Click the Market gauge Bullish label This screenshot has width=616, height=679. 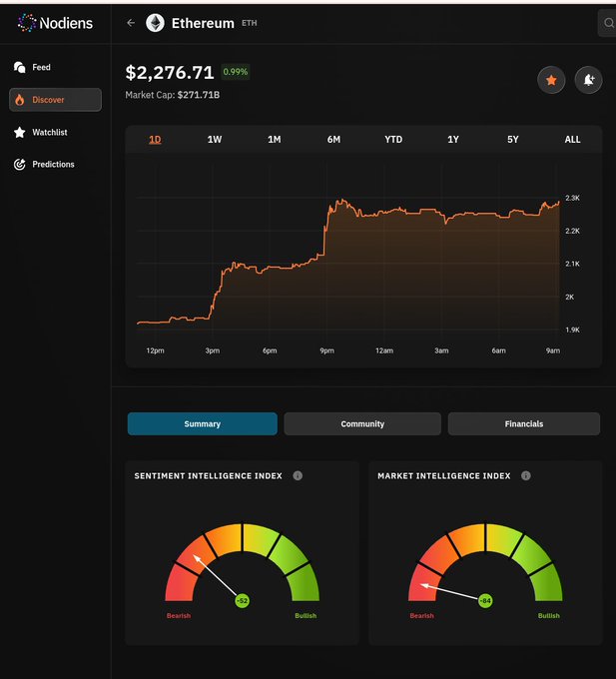[549, 615]
